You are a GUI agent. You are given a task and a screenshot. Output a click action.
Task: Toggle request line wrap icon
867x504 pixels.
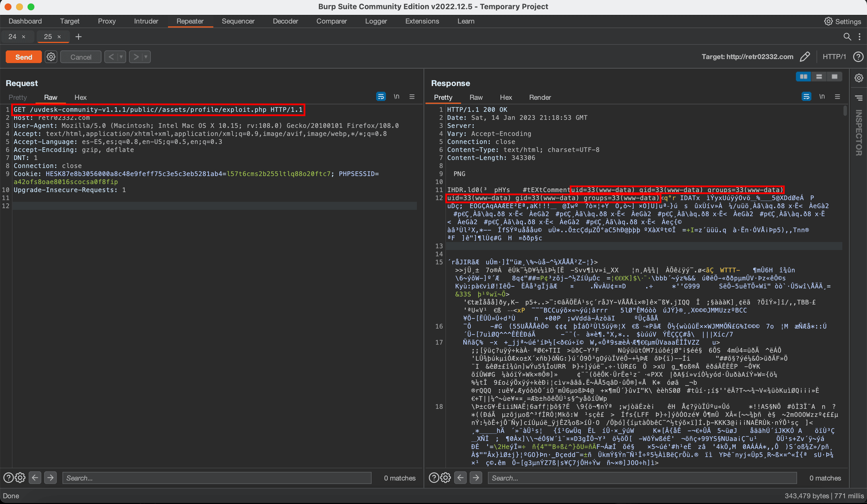tap(381, 97)
